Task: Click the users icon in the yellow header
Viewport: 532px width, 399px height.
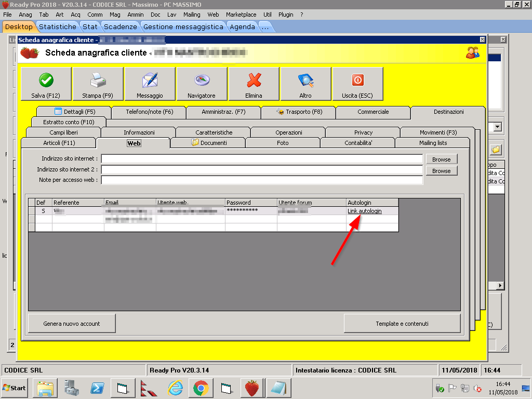Action: click(x=472, y=52)
